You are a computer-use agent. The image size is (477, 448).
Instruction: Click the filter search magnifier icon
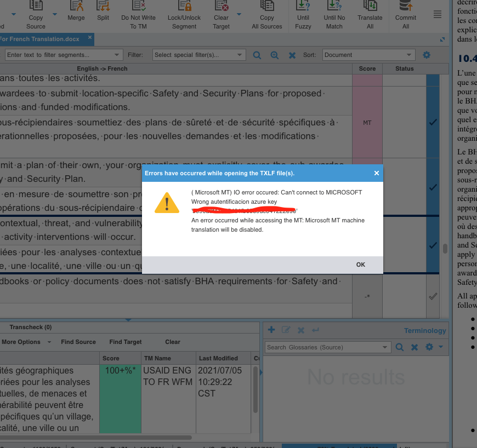pos(257,55)
